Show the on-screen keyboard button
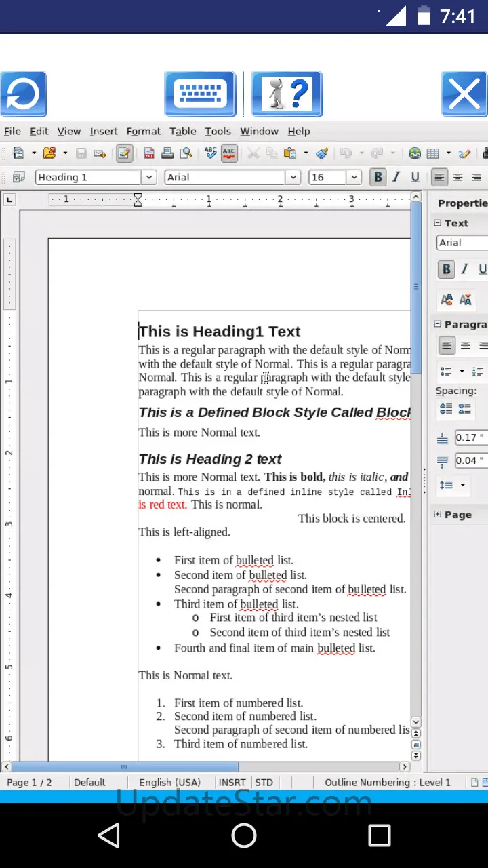 [x=200, y=94]
